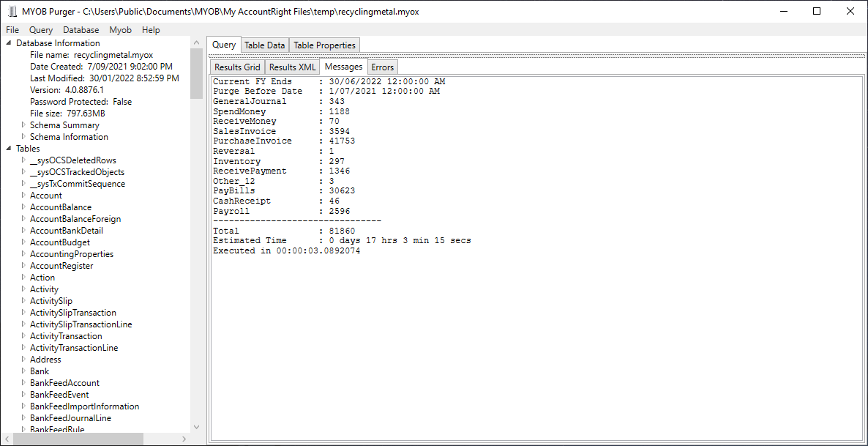The width and height of the screenshot is (868, 446).
Task: Select the ActivityTransaction table
Action: (66, 335)
